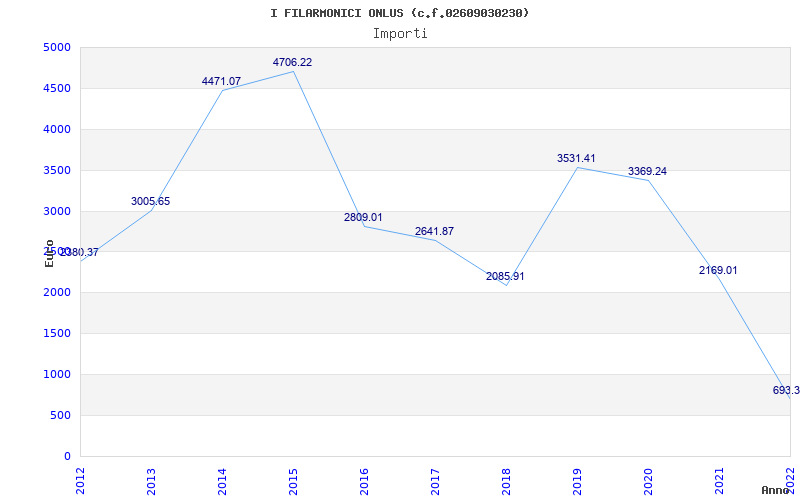Click the y-axis value 3500
800x500 pixels.
point(57,170)
